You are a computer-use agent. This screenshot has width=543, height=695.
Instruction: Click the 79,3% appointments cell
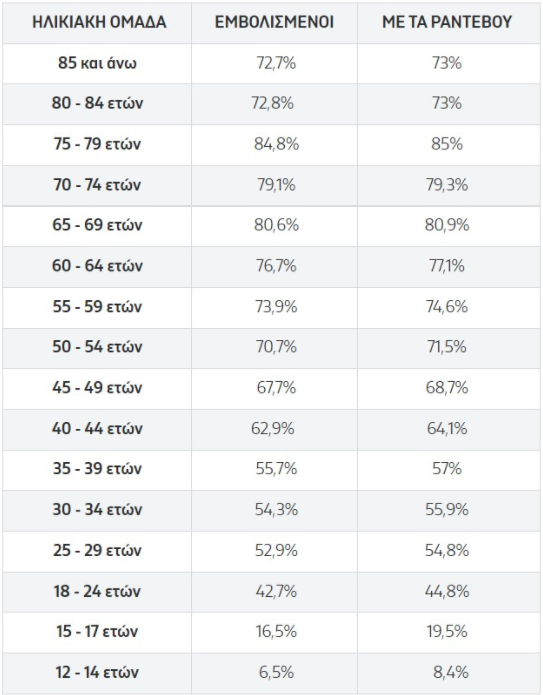click(447, 184)
